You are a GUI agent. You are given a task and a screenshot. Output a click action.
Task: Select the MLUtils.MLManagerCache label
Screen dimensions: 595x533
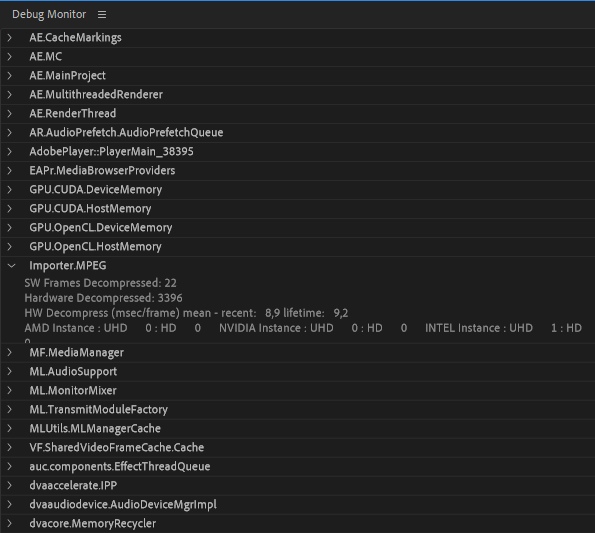[x=95, y=428]
